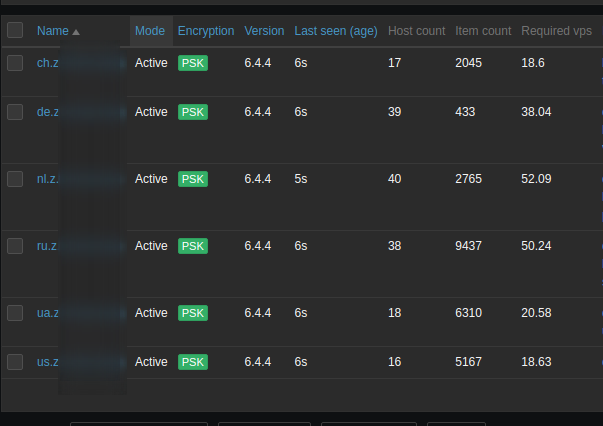Open the ch.z proxy link

(48, 63)
